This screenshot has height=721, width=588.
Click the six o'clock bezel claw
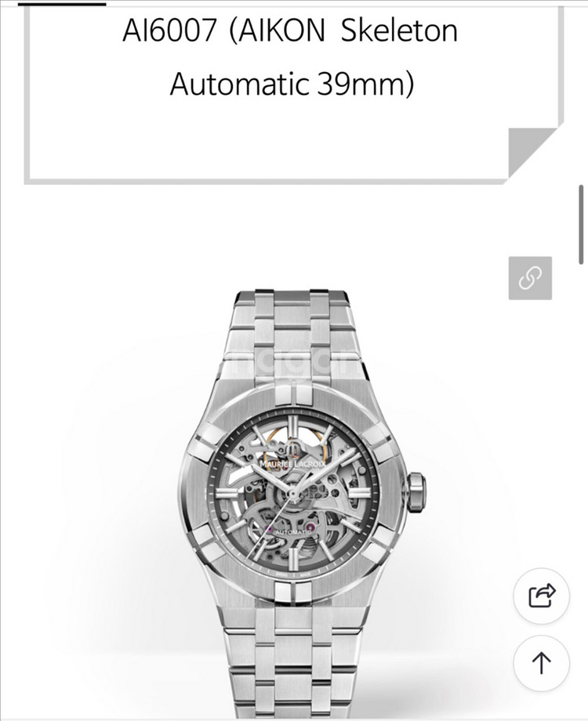[293, 592]
